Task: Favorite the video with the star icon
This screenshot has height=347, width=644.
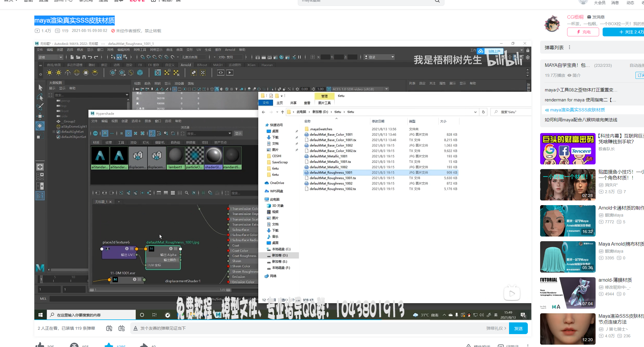Action: (x=109, y=345)
